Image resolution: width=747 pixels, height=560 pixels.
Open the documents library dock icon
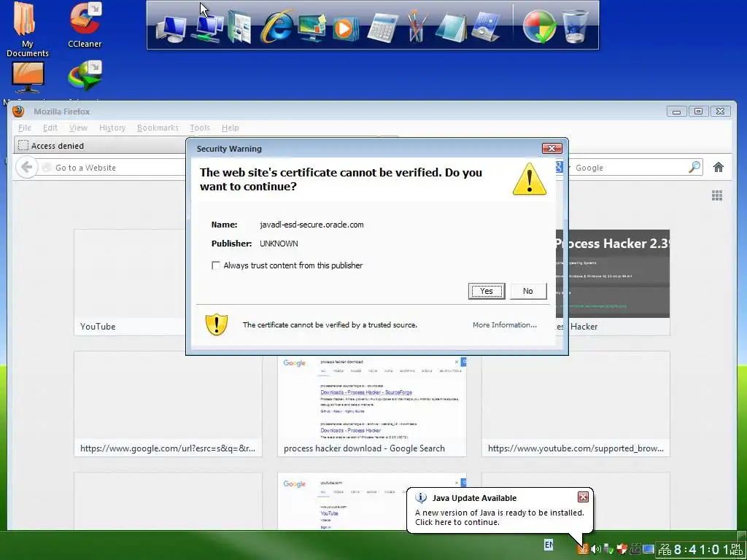click(239, 27)
